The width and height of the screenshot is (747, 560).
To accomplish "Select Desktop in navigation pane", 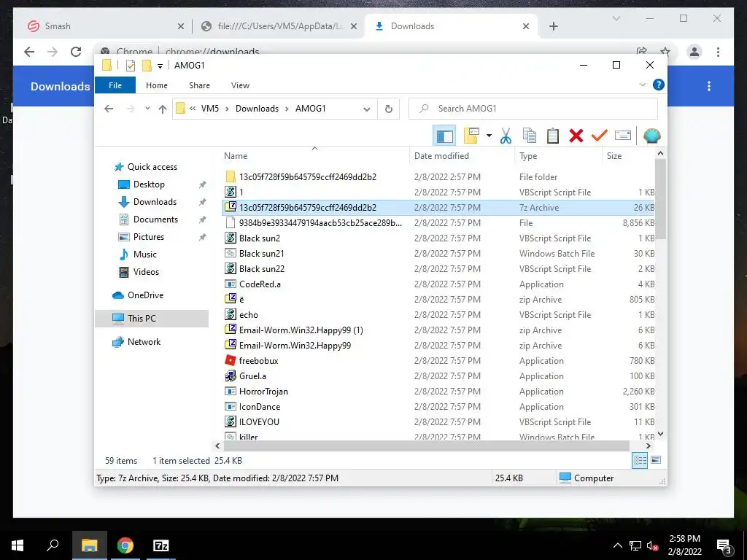I will click(149, 184).
